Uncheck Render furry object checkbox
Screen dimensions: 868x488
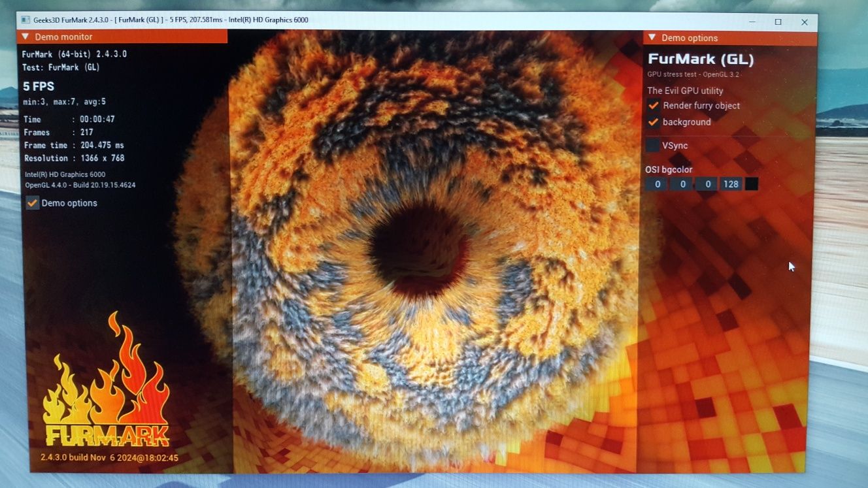(x=653, y=105)
